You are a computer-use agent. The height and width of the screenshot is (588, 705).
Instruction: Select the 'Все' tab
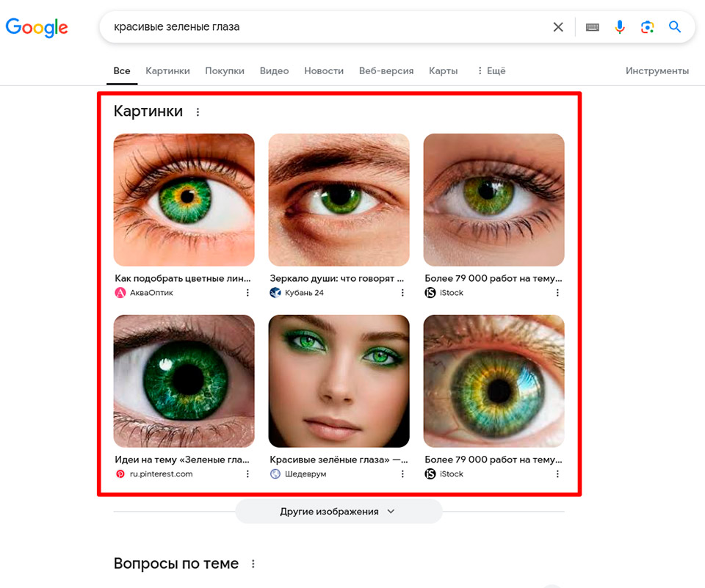(122, 70)
